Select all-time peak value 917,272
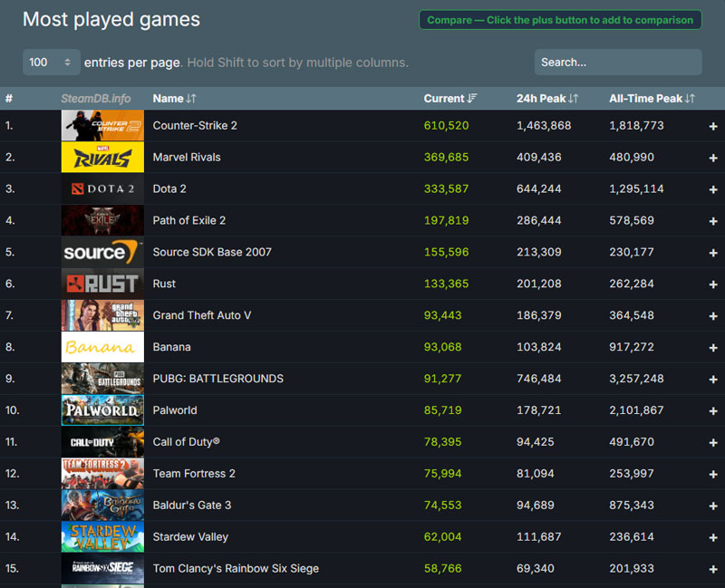Screen dimensions: 725x588 point(631,347)
